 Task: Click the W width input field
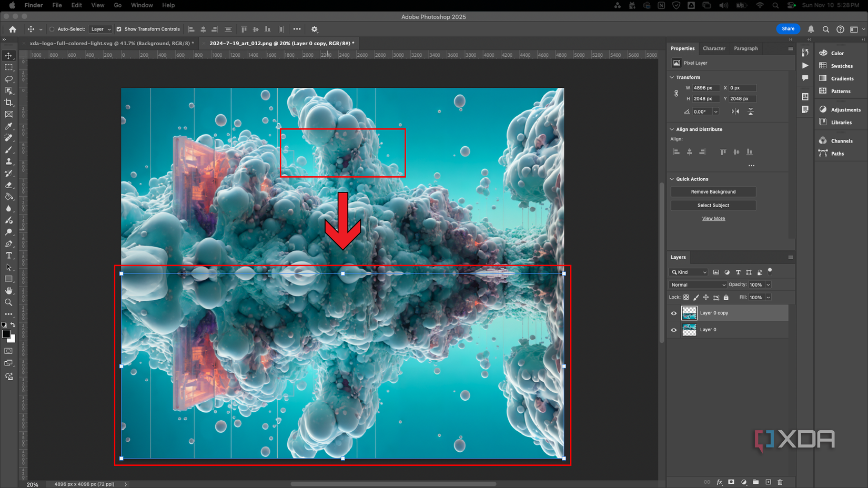pos(705,88)
